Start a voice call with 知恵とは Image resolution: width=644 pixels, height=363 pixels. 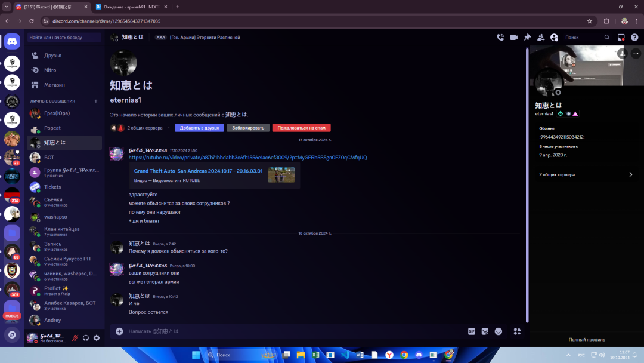click(x=500, y=37)
